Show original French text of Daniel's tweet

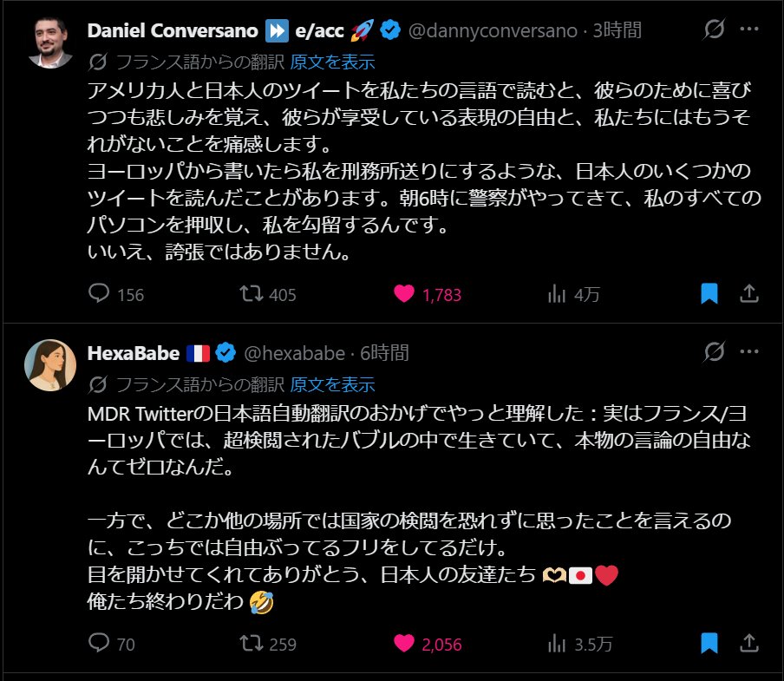coord(333,62)
